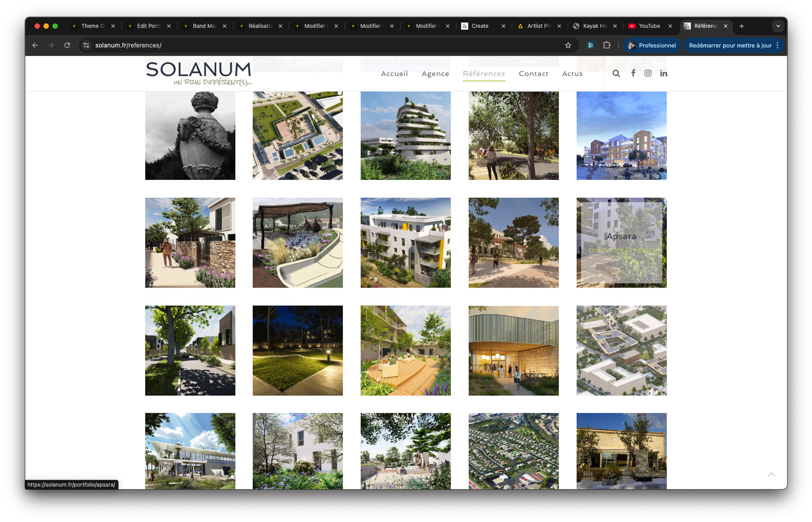This screenshot has height=522, width=812.
Task: Click the scroll-to-top arrow button
Action: click(x=771, y=475)
